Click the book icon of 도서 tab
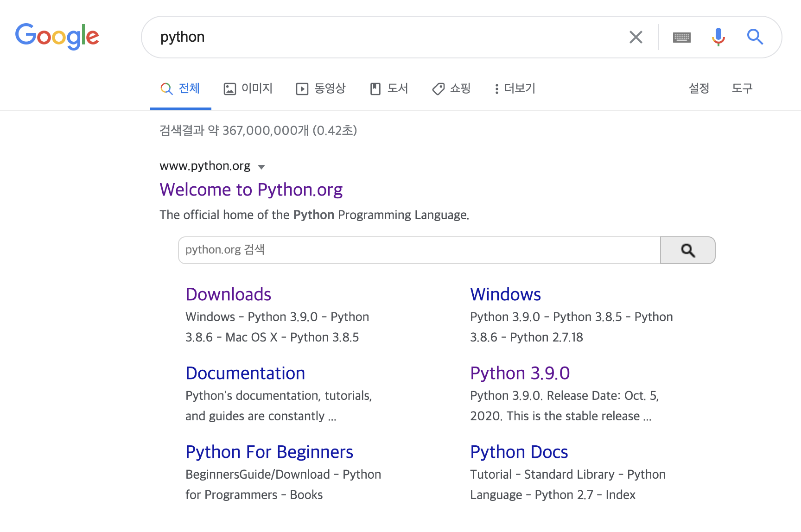801x532 pixels. point(375,89)
